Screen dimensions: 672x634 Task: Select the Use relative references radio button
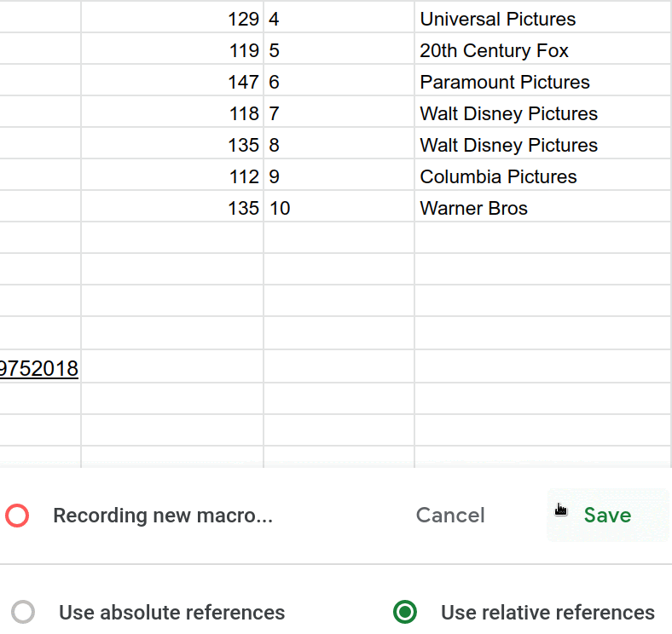click(405, 612)
